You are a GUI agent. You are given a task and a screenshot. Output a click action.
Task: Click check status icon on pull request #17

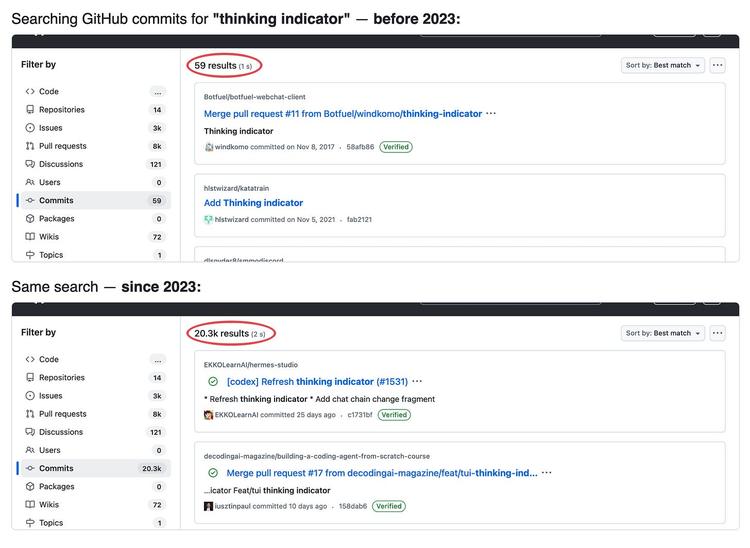tap(213, 473)
